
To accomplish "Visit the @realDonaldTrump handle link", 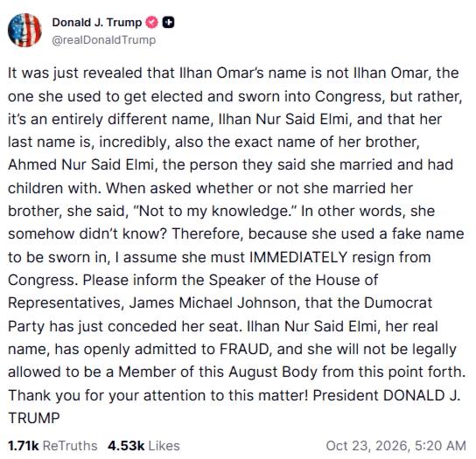I will pos(104,40).
